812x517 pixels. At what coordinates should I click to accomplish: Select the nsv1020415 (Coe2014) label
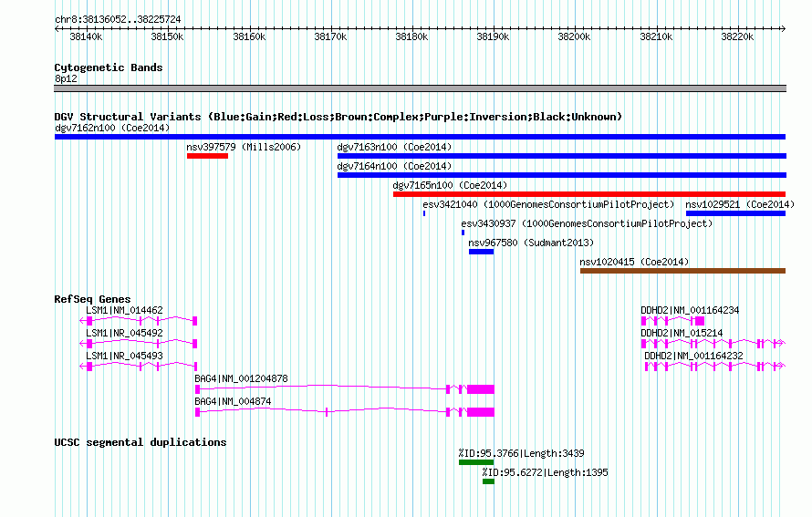click(634, 262)
